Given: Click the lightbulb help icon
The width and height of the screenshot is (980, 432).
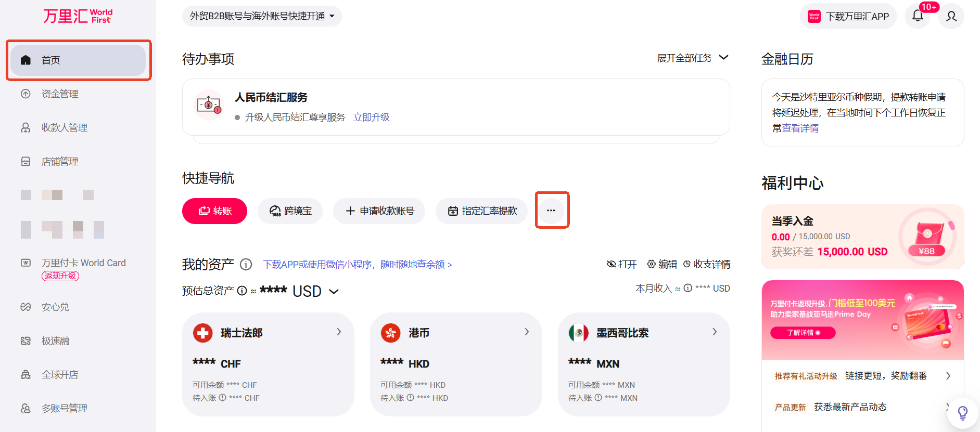Looking at the screenshot, I should (x=962, y=413).
